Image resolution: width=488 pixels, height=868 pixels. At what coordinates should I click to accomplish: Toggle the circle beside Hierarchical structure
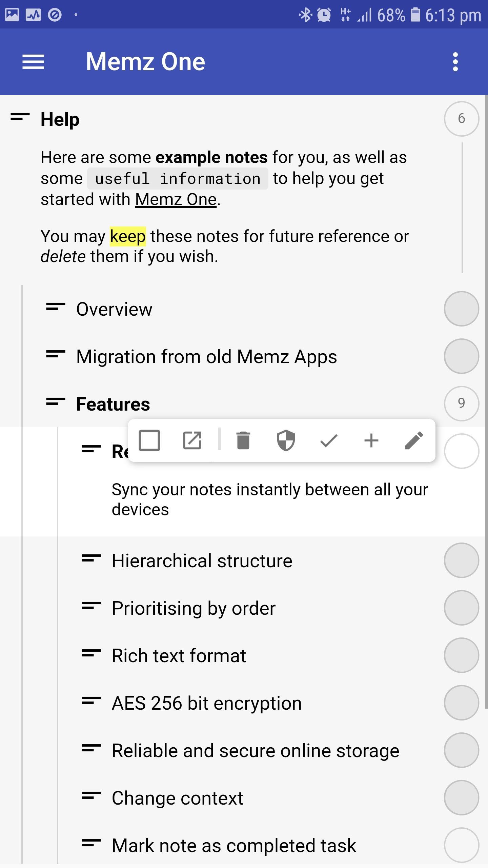461,560
